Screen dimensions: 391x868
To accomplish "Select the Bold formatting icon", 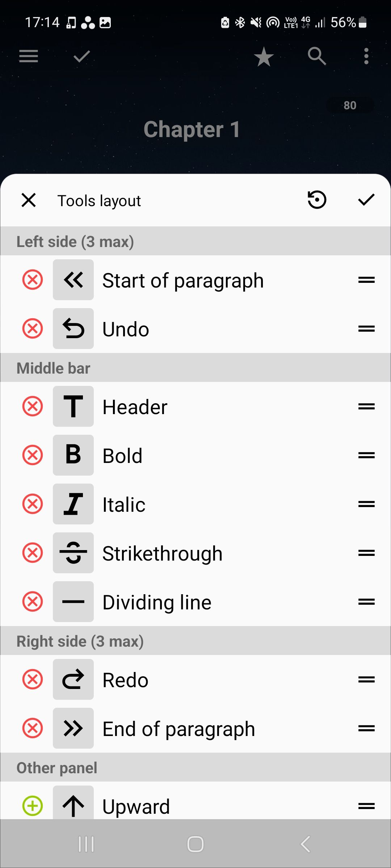I will [x=73, y=455].
